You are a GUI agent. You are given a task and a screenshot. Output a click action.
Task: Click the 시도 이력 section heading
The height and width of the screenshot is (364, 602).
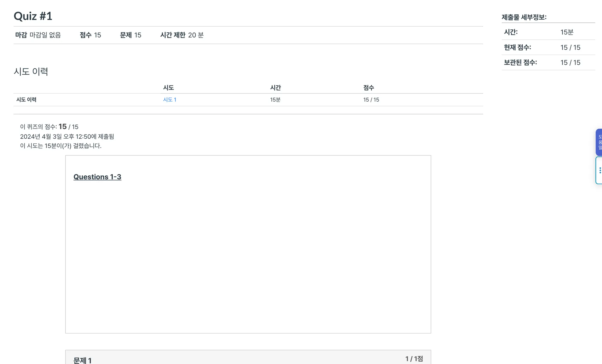[x=31, y=71]
